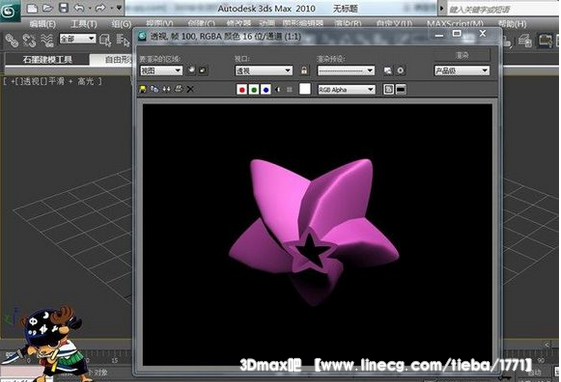Switch to 石墨建模工具 ribbon tab

click(x=47, y=59)
